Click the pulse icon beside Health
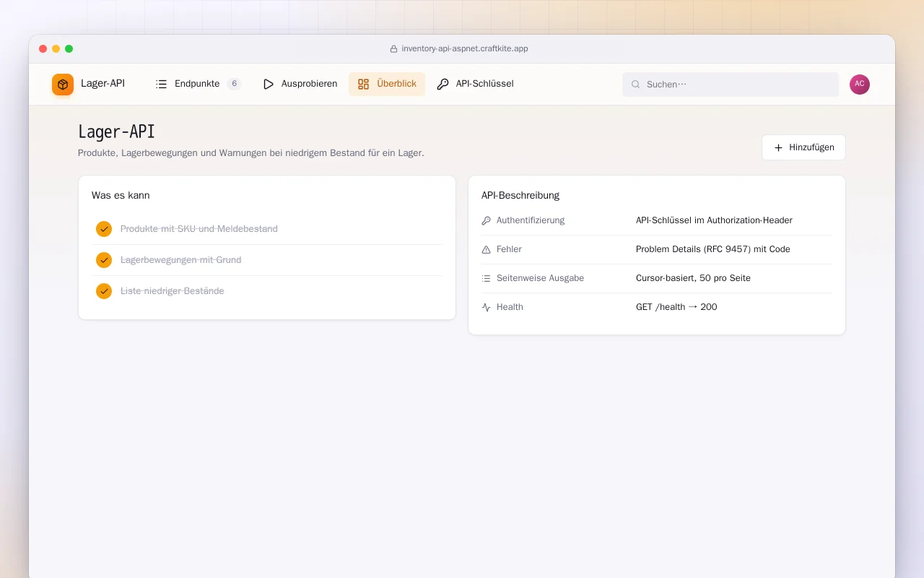 486,307
